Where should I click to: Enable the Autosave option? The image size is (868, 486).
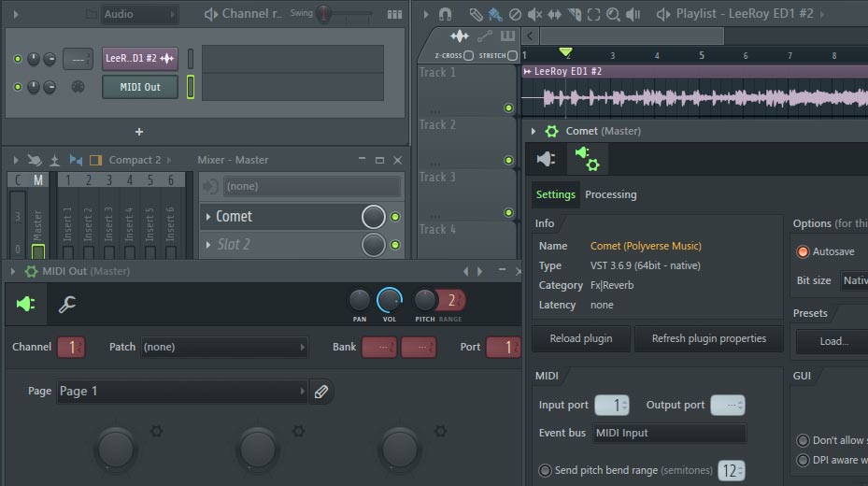click(803, 252)
